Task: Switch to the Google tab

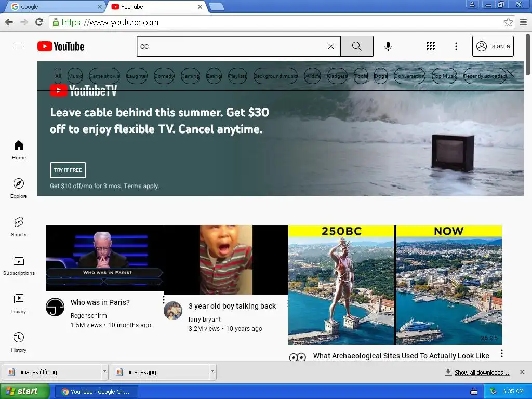Action: click(54, 7)
